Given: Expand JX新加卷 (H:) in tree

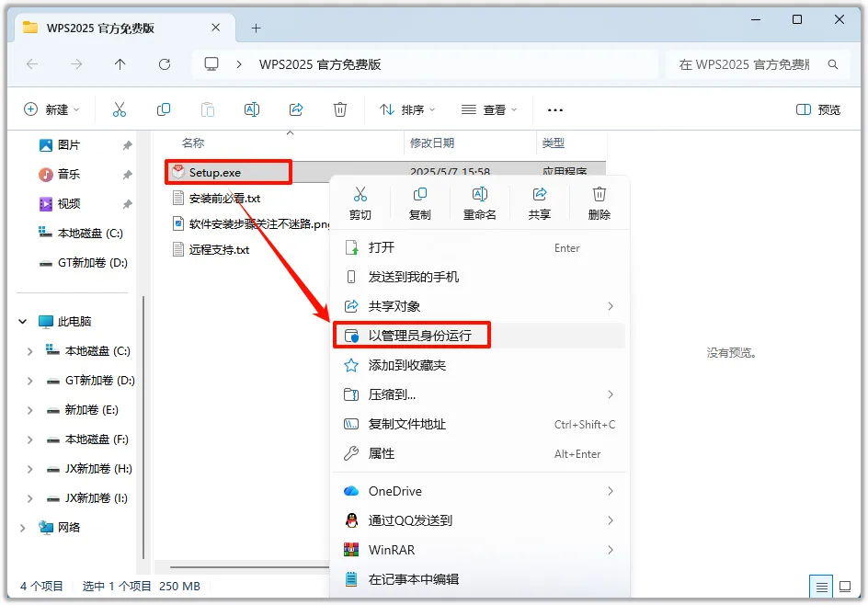Looking at the screenshot, I should [30, 469].
